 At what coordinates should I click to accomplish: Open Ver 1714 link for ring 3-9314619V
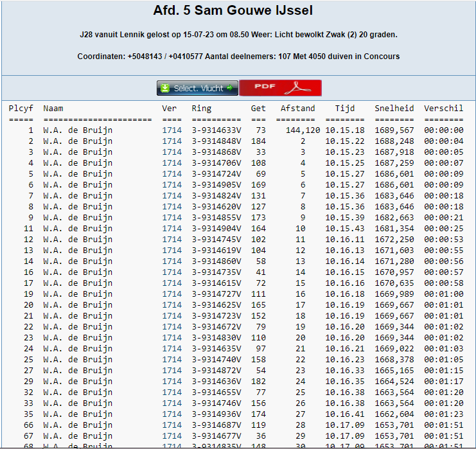pos(172,251)
